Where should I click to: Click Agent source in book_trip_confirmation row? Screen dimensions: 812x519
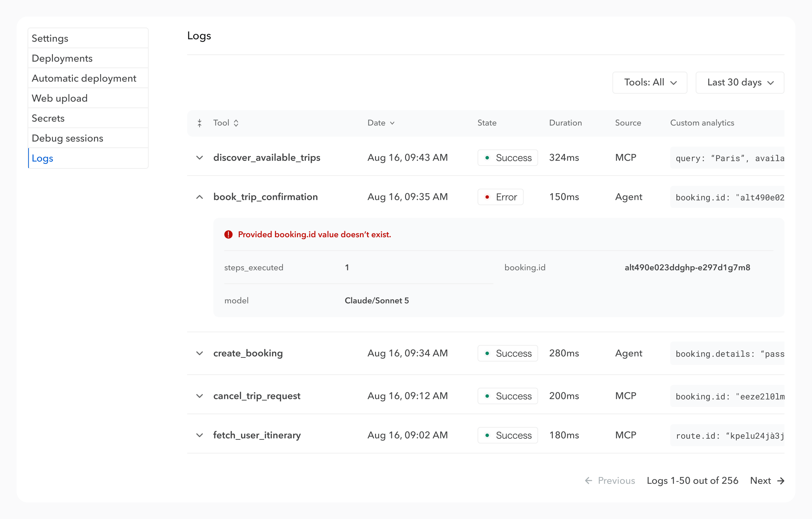(629, 197)
